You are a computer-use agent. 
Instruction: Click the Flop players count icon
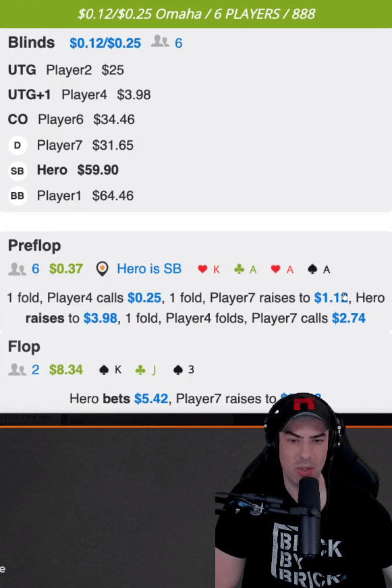tap(17, 370)
